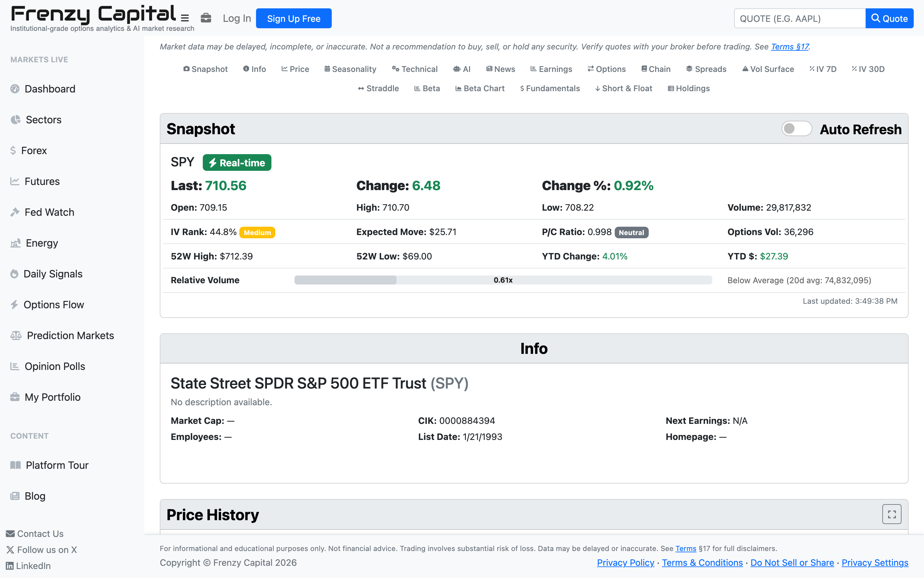
Task: Open the IV 30D tab
Action: (x=868, y=69)
